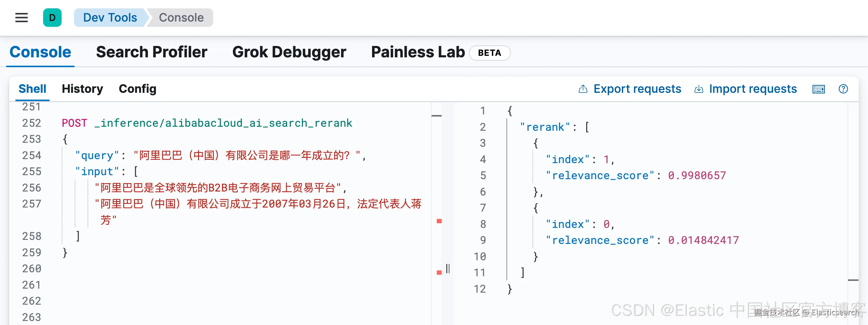Click the BETA badge beside Painless Lab

(490, 53)
